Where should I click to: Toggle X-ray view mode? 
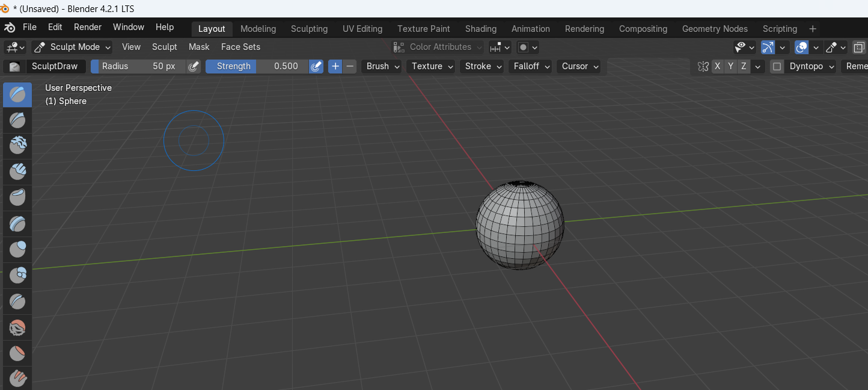[x=860, y=47]
